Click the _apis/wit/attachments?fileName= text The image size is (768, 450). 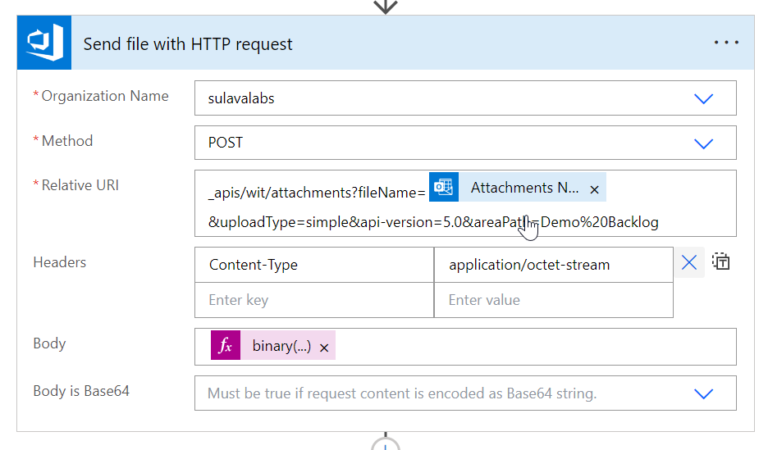point(317,193)
